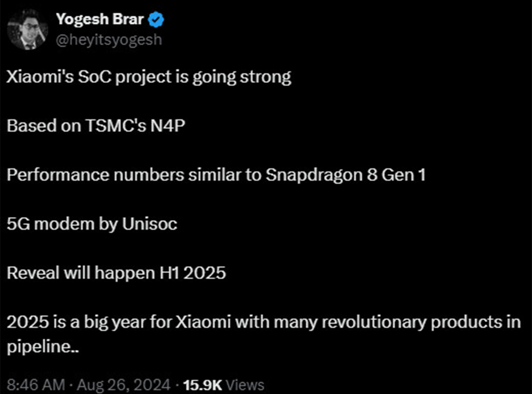Viewport: 532px width, 394px height.
Task: Click the "Based on TSMC's N4P" line
Action: pyautogui.click(x=96, y=126)
